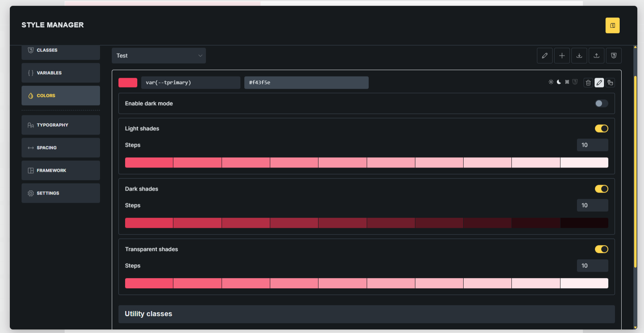Disable the Transparent shades toggle
The height and width of the screenshot is (333, 644).
click(601, 249)
